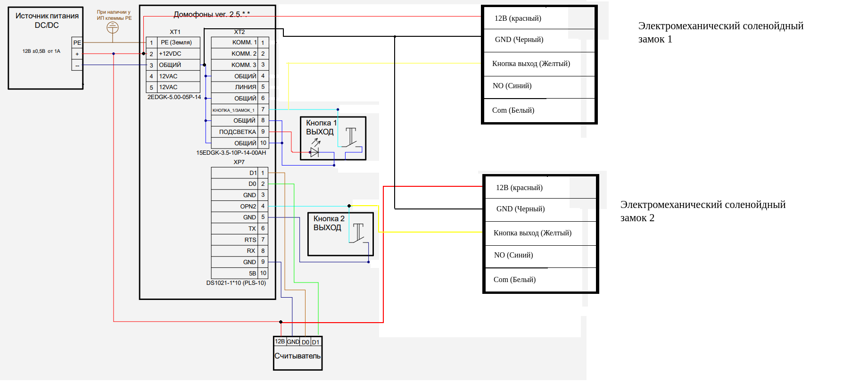Screen dimensions: 868x383
Task: Select the D0 terminal on the Считыватель
Action: [305, 341]
